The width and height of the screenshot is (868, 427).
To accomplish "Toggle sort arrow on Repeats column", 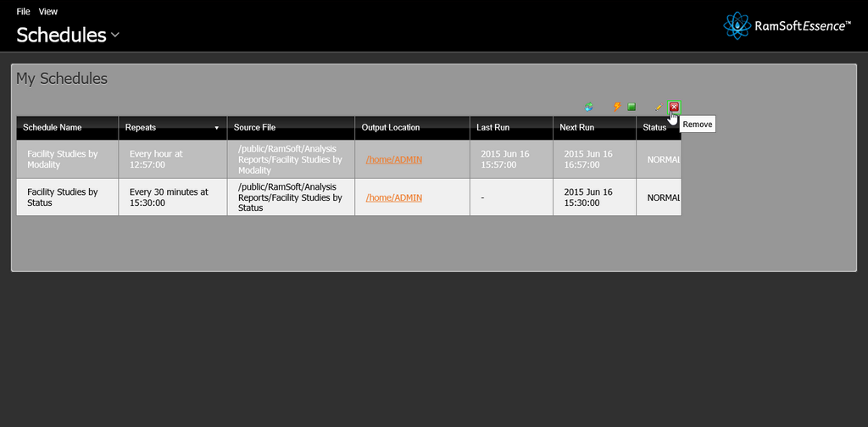I will [x=216, y=128].
